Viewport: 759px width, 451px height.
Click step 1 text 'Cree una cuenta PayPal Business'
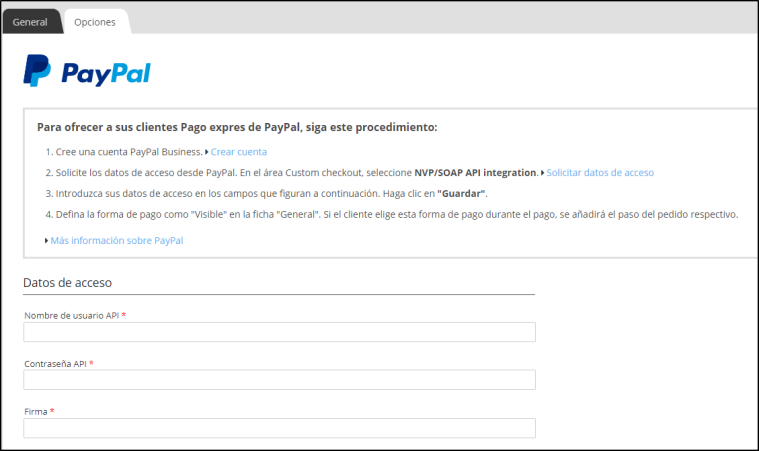129,152
